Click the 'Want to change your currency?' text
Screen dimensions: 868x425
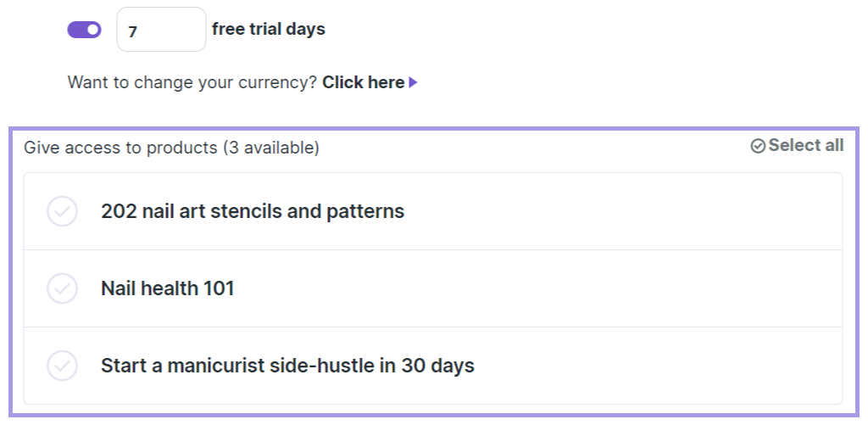point(192,83)
